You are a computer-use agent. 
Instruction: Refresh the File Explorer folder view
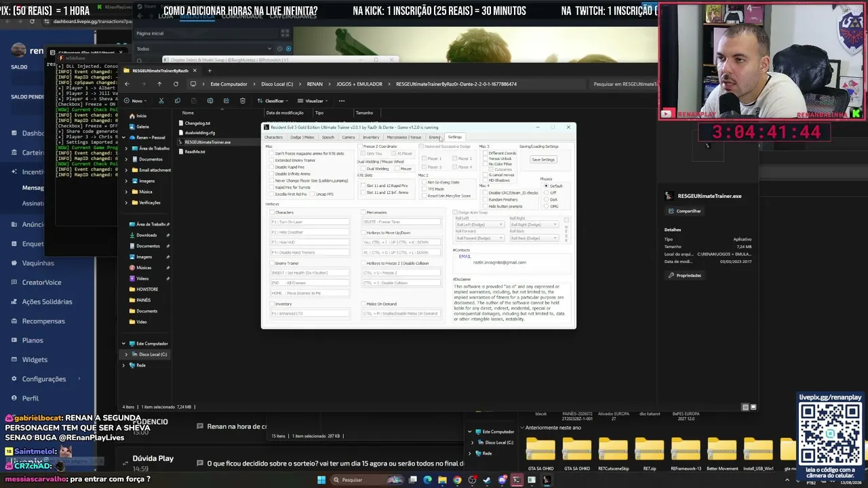click(x=176, y=84)
